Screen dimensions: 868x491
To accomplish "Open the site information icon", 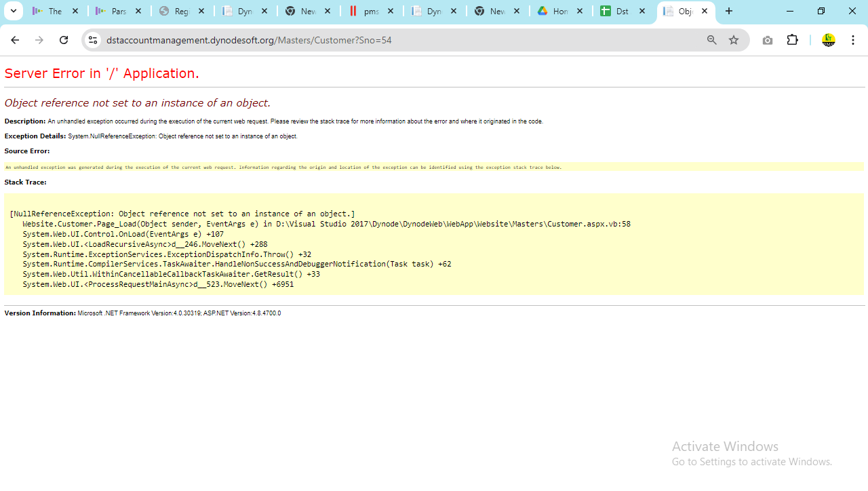I will 93,40.
